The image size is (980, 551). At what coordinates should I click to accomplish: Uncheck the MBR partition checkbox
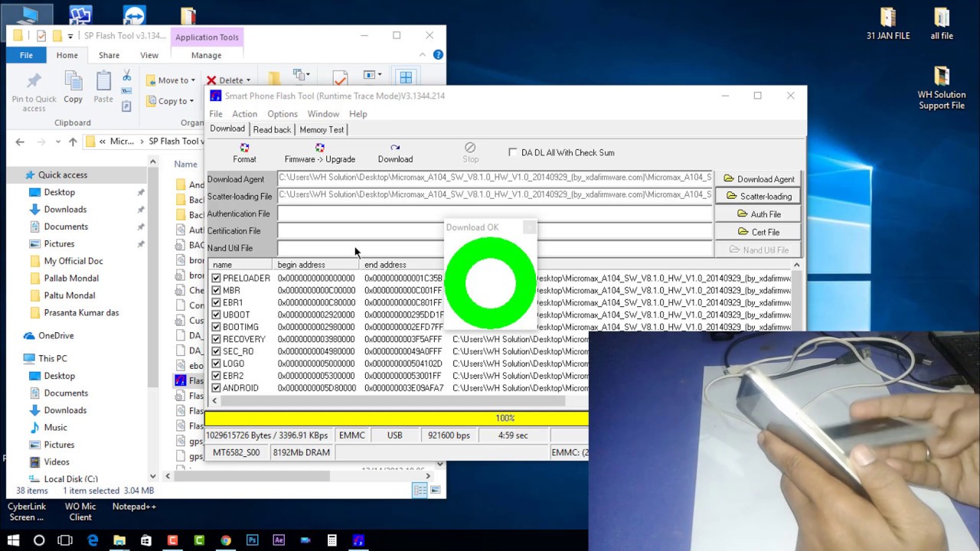click(x=216, y=290)
